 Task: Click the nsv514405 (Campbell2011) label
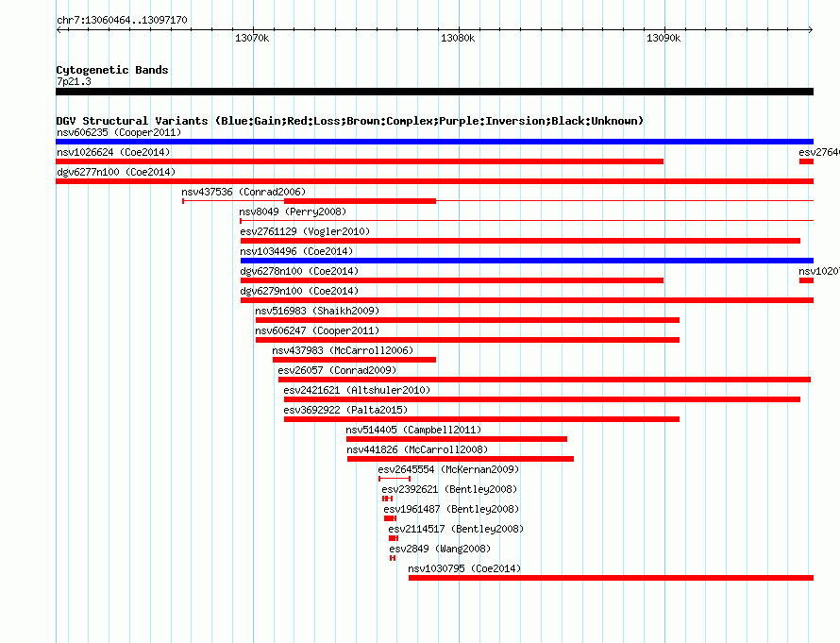click(413, 430)
